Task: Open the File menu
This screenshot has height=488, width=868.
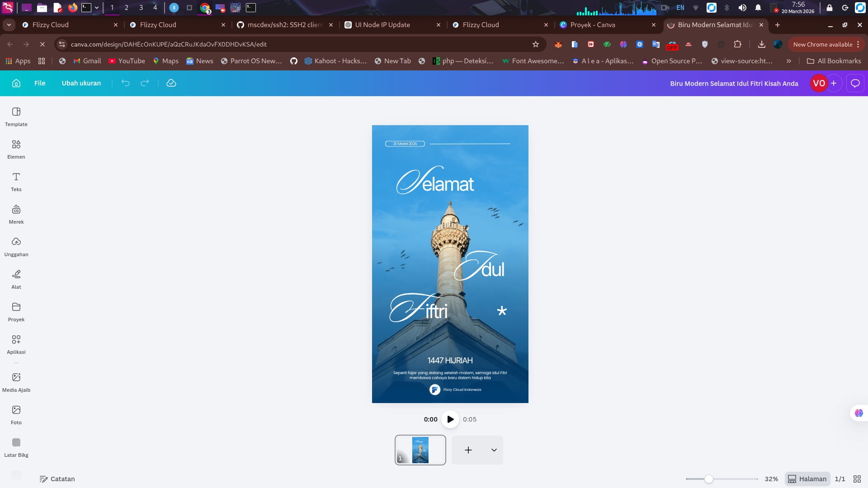Action: 40,83
